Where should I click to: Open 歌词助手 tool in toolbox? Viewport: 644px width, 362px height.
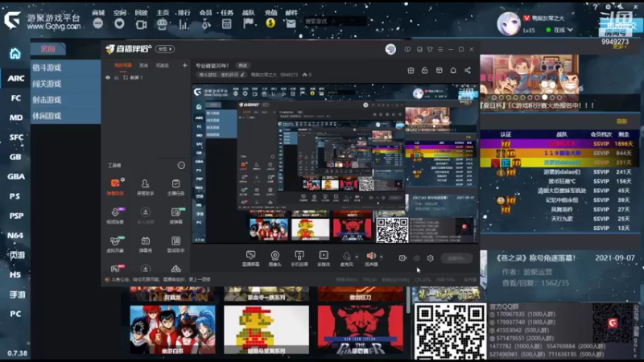tap(175, 245)
